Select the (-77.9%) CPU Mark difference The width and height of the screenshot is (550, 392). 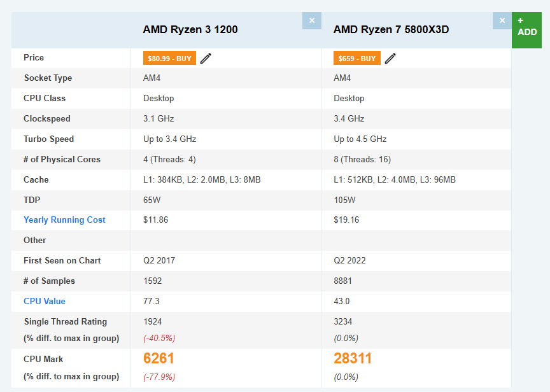[x=159, y=377]
